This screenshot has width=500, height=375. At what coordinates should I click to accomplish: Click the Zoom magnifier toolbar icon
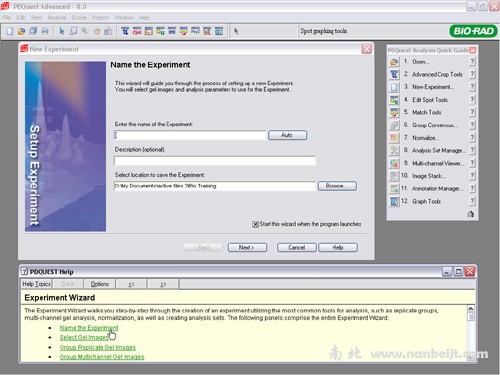click(x=85, y=31)
